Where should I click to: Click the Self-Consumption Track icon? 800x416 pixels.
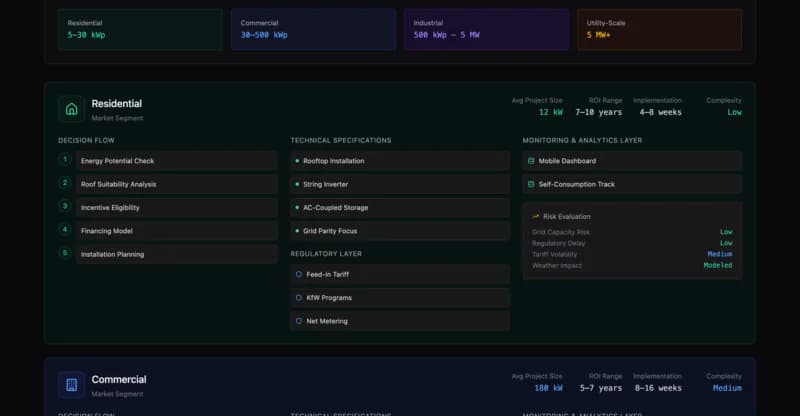click(531, 184)
